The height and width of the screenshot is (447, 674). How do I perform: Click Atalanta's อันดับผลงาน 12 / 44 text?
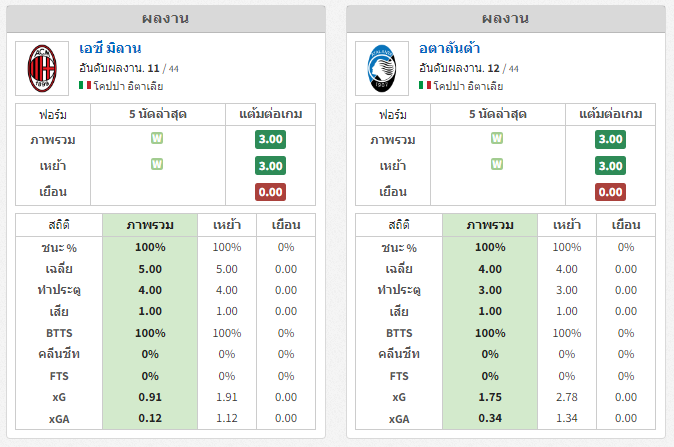coord(469,68)
